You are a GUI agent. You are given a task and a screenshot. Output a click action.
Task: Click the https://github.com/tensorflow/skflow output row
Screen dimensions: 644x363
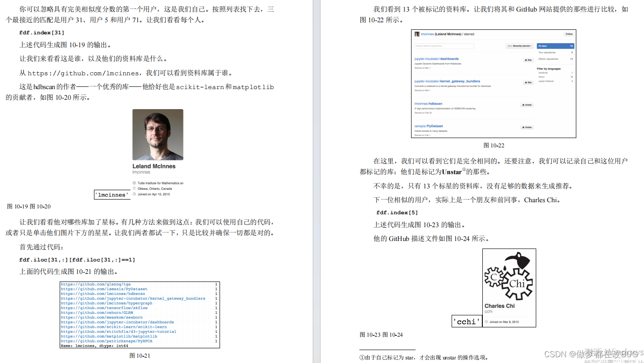pyautogui.click(x=139, y=308)
